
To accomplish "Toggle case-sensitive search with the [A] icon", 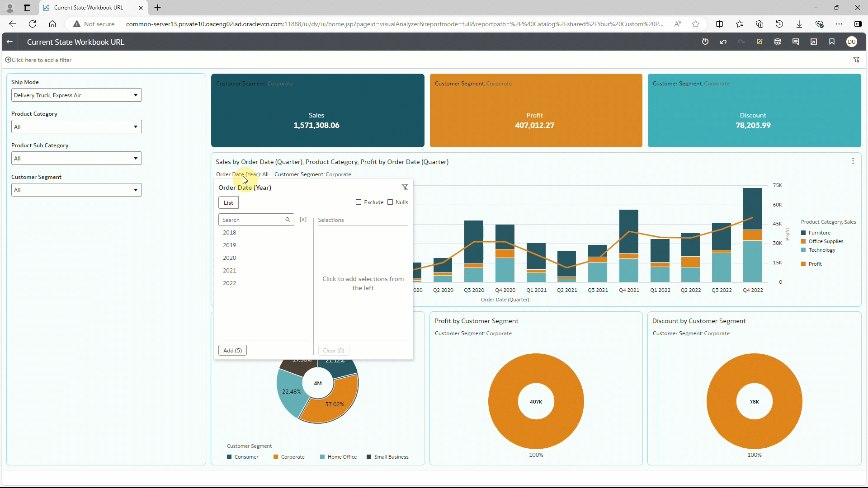I will point(303,220).
